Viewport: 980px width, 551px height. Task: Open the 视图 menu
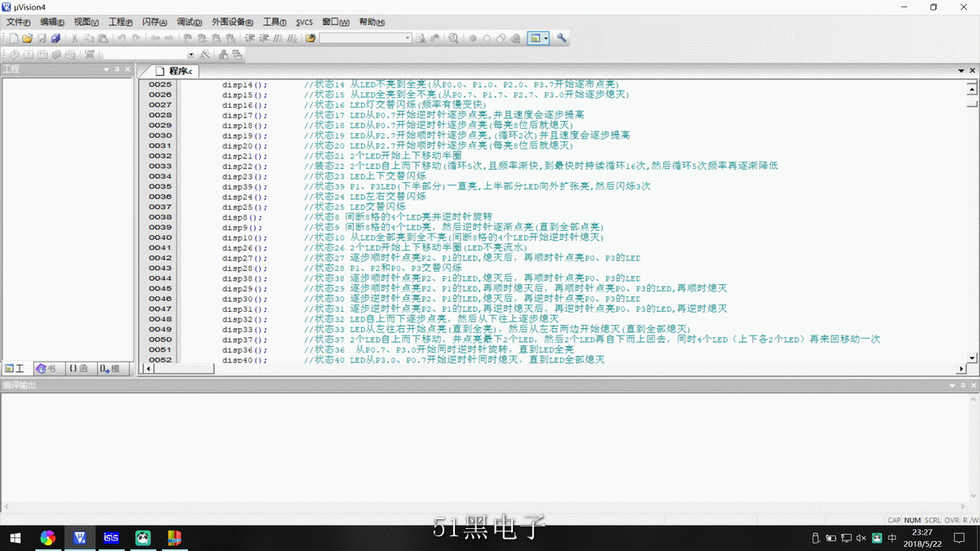86,23
